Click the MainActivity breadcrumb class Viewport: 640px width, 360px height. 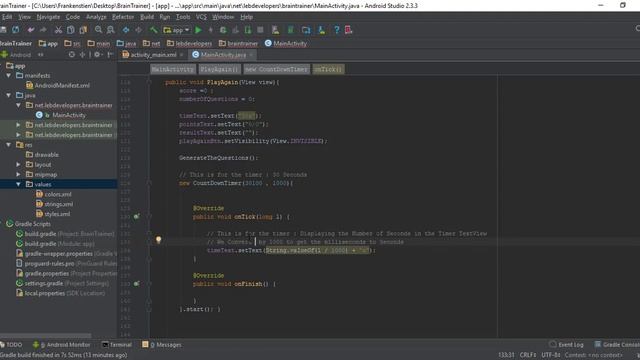tap(286, 43)
